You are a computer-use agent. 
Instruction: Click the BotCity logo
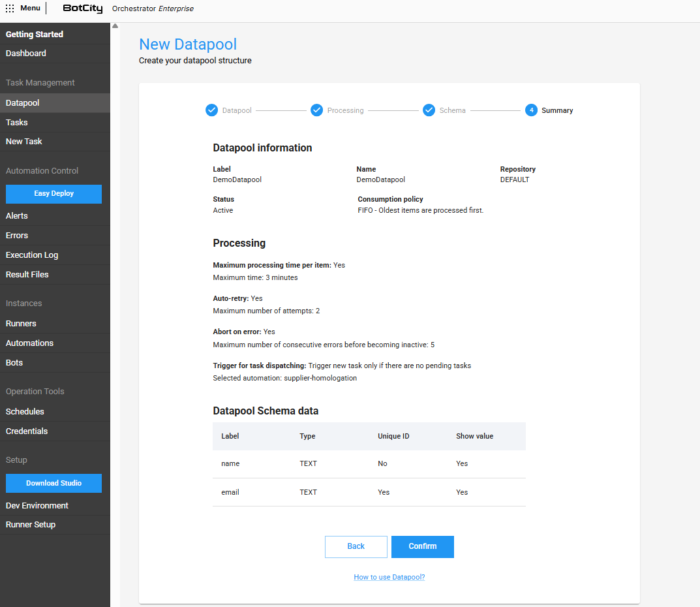tap(83, 8)
